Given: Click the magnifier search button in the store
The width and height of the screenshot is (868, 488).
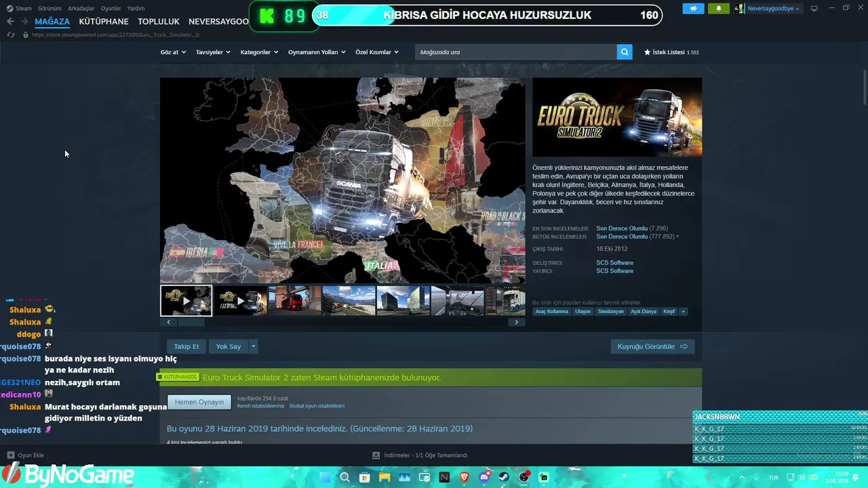Looking at the screenshot, I should [x=625, y=52].
